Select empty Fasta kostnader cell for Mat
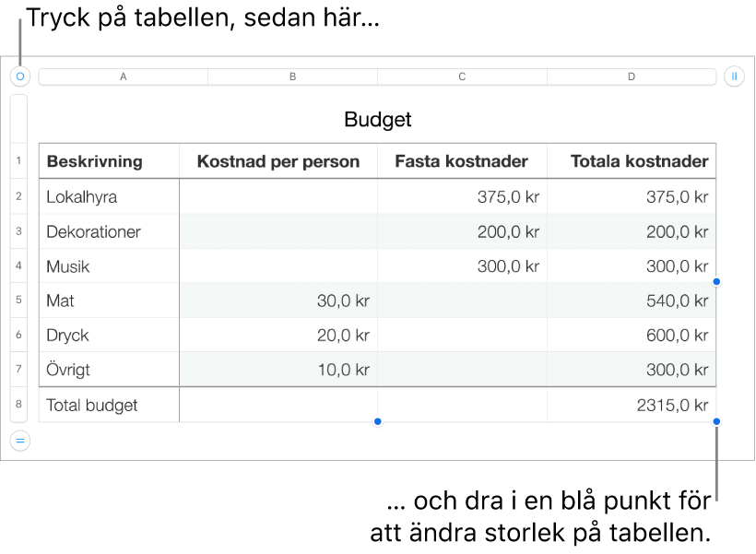The height and width of the screenshot is (554, 756). pyautogui.click(x=462, y=301)
